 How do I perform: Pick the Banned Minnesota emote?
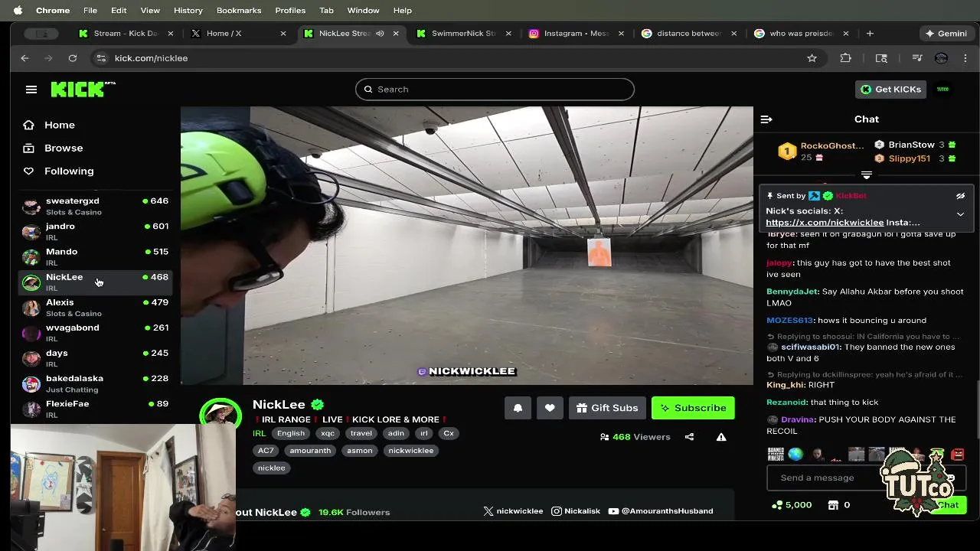(776, 455)
